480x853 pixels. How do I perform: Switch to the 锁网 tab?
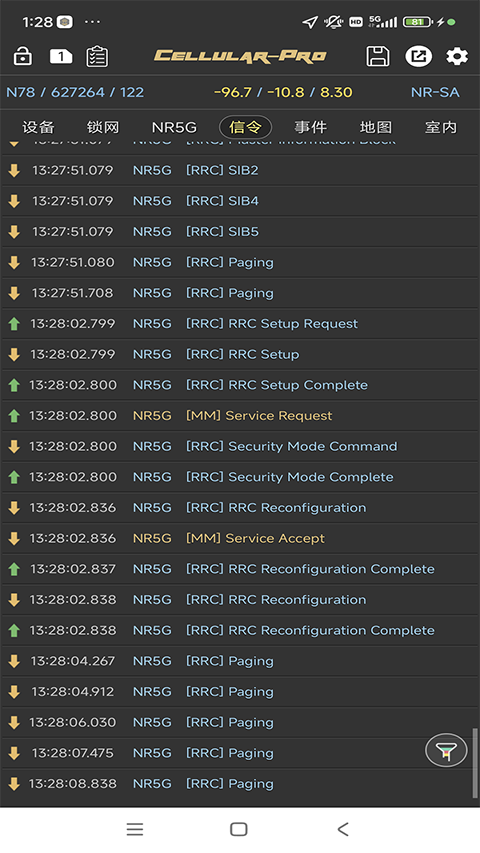103,127
